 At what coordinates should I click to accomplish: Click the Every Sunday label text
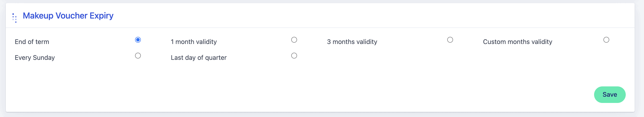pyautogui.click(x=35, y=58)
